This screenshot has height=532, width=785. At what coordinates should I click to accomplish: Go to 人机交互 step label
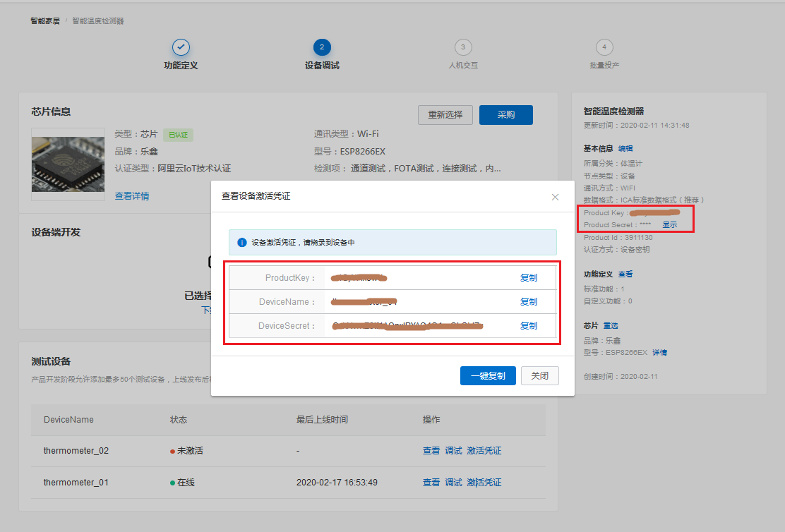(x=463, y=66)
